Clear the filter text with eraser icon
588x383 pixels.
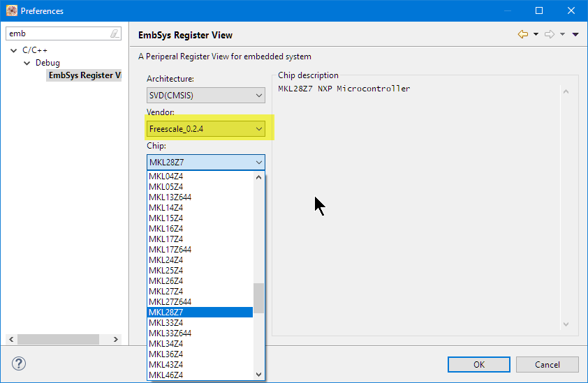coord(115,33)
